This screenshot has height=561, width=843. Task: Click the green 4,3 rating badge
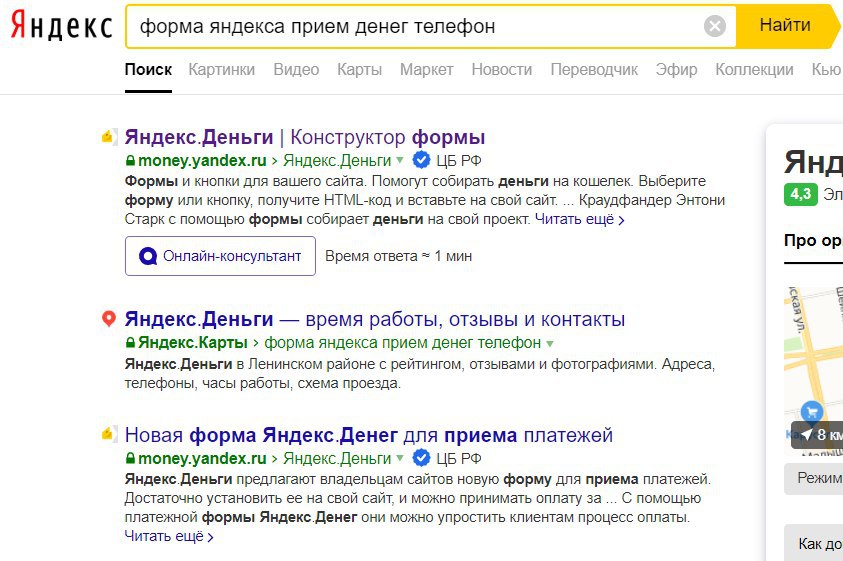pyautogui.click(x=801, y=194)
